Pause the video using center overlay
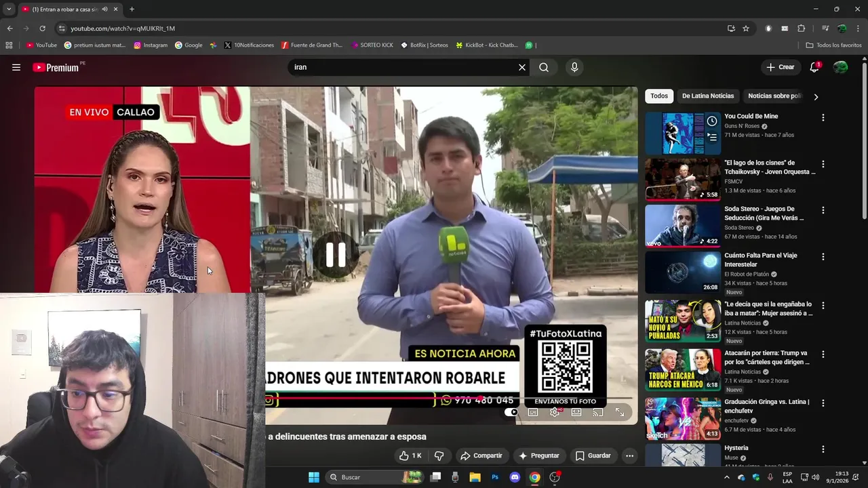868x488 pixels. tap(336, 255)
